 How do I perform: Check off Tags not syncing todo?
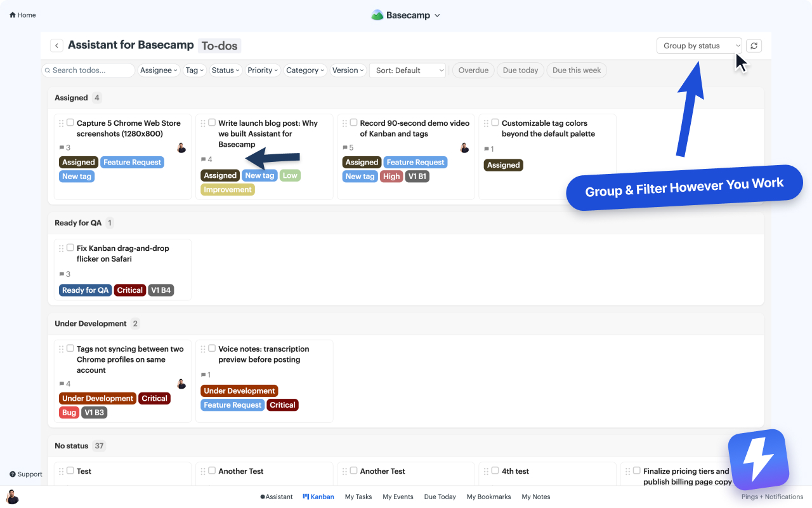coord(70,348)
